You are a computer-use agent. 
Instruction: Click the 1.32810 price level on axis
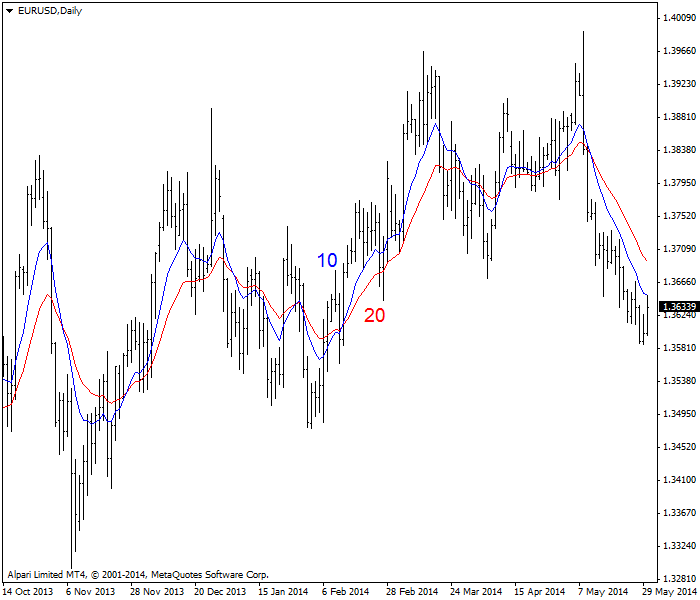pyautogui.click(x=679, y=579)
